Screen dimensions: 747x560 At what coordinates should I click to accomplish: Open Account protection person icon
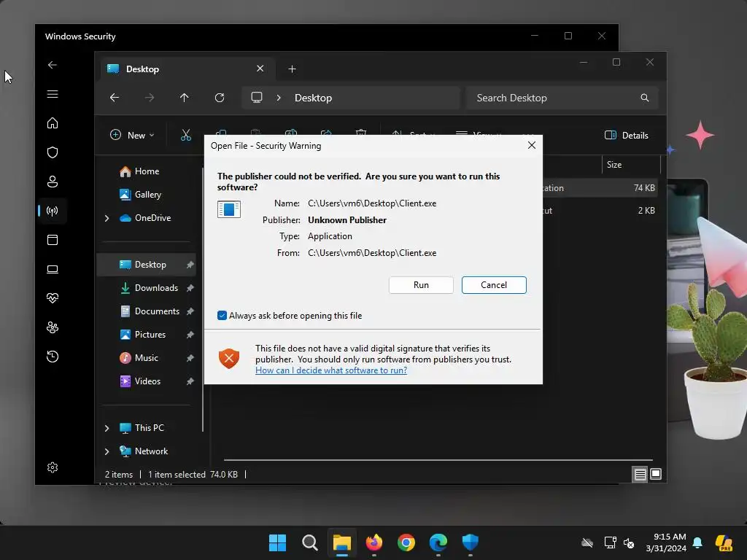pos(53,182)
